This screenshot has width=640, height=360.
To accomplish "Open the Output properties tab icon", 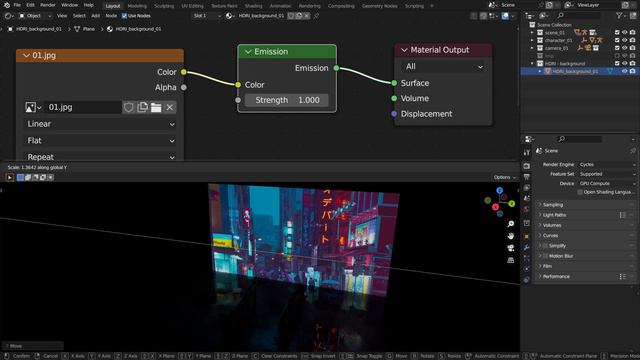I will pos(527,177).
